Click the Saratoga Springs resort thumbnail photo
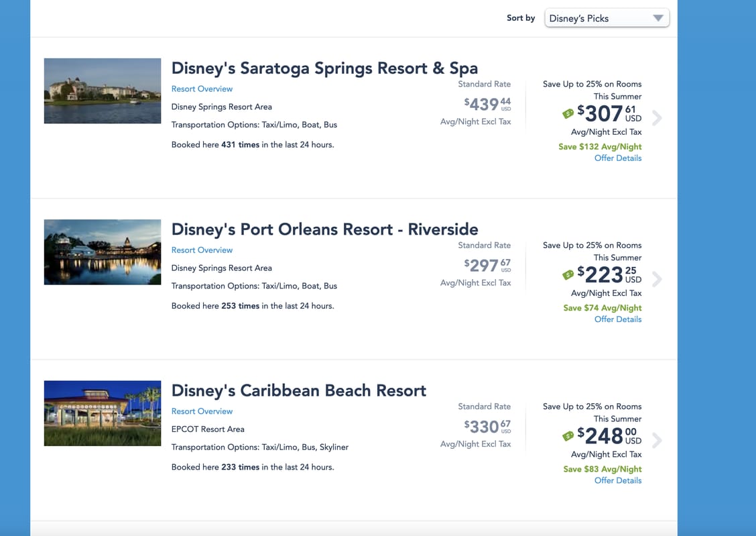Screen dimensions: 756x536 tap(103, 91)
